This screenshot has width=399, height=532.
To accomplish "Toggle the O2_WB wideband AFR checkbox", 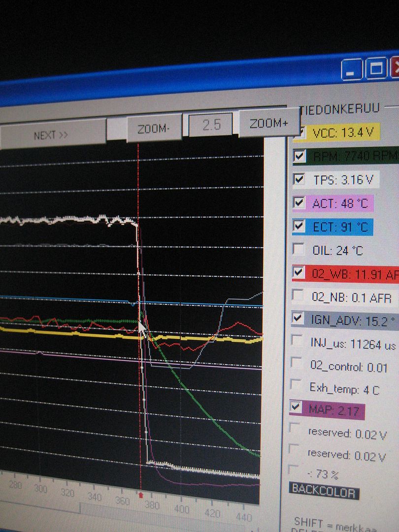I will (x=299, y=272).
